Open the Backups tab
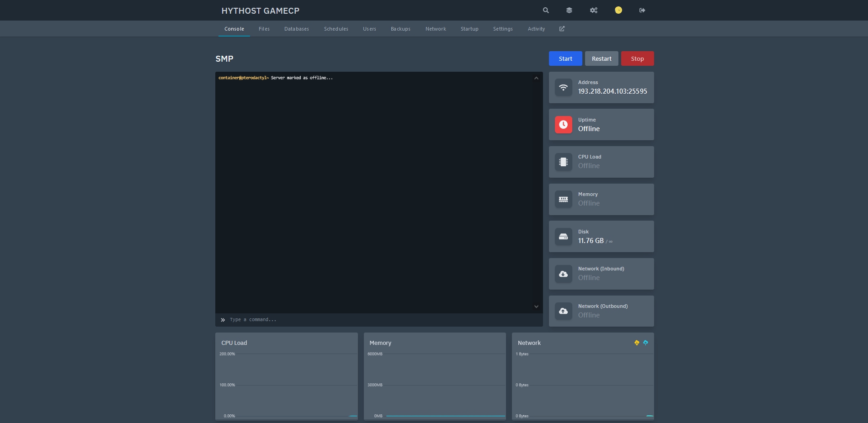 (400, 29)
